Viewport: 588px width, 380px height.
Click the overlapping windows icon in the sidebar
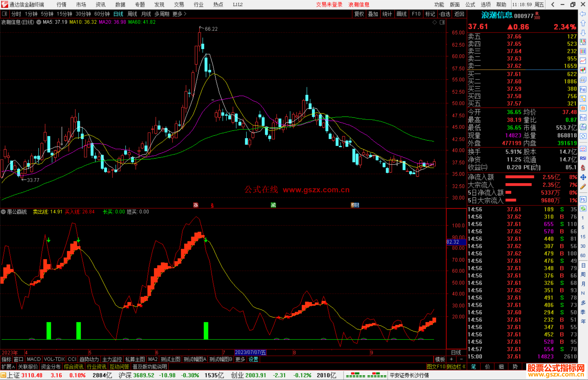(x=583, y=80)
